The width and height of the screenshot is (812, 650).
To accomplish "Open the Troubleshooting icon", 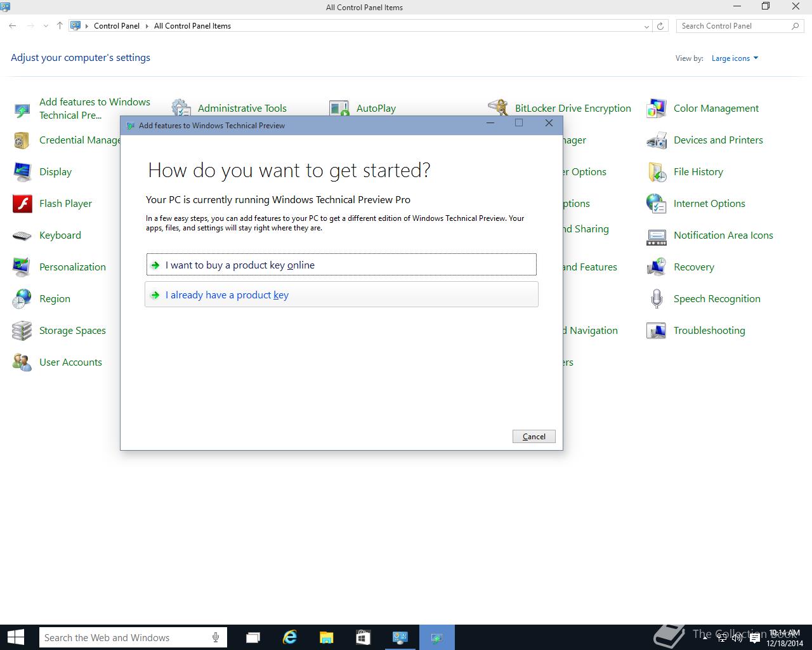I will click(657, 331).
